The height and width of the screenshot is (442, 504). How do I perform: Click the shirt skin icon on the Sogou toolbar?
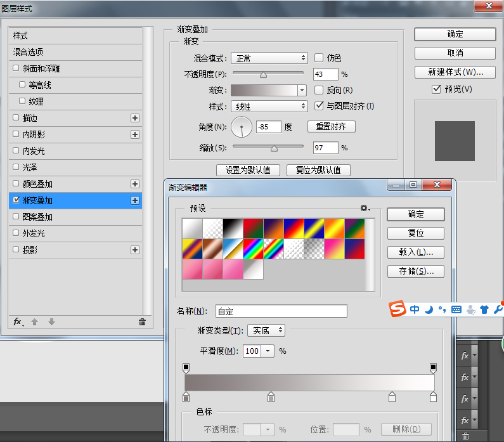pos(484,309)
